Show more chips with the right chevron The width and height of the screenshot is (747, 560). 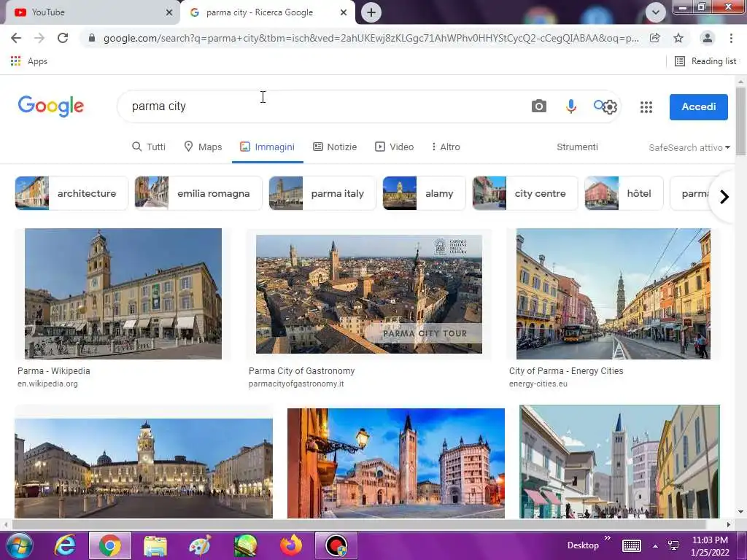tap(724, 197)
